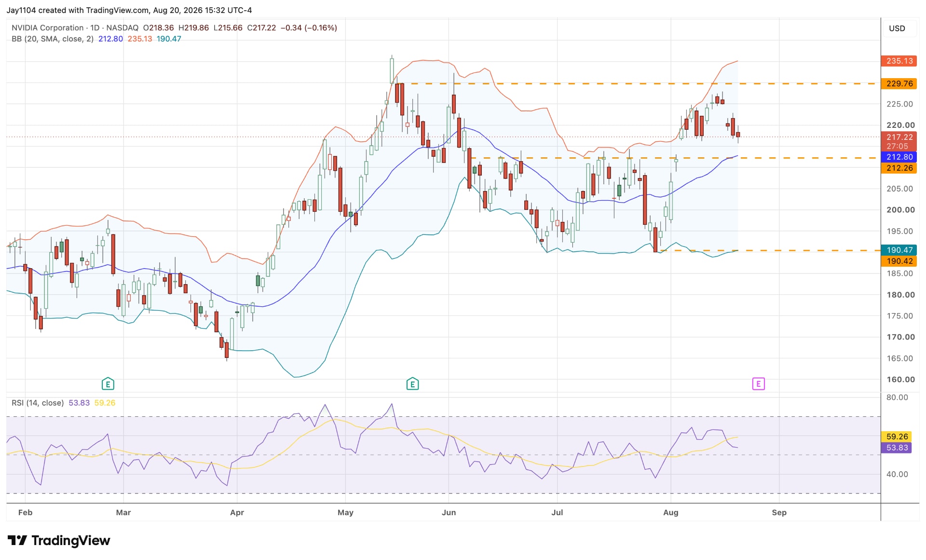Click the Feb label on the time axis
This screenshot has width=926, height=560.
coord(25,512)
